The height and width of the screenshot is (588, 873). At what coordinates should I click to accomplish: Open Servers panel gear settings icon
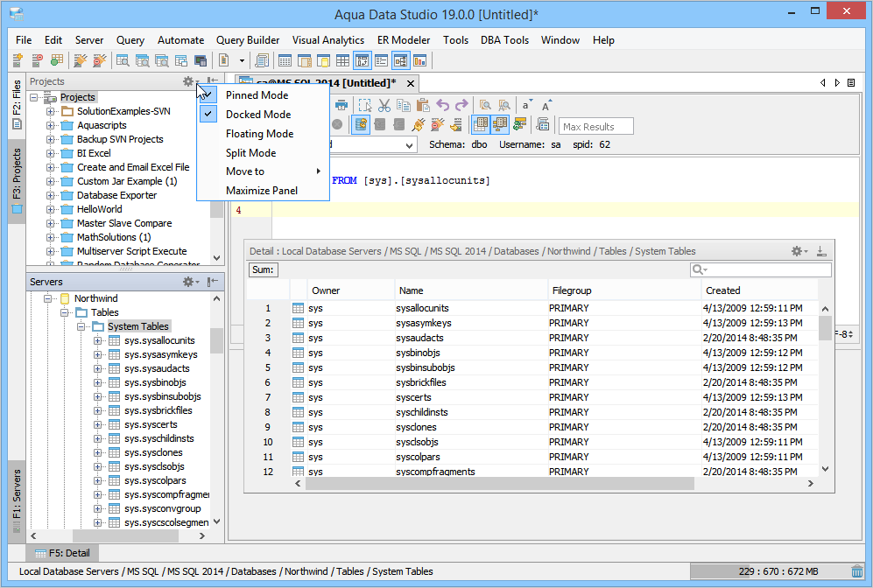pyautogui.click(x=190, y=282)
